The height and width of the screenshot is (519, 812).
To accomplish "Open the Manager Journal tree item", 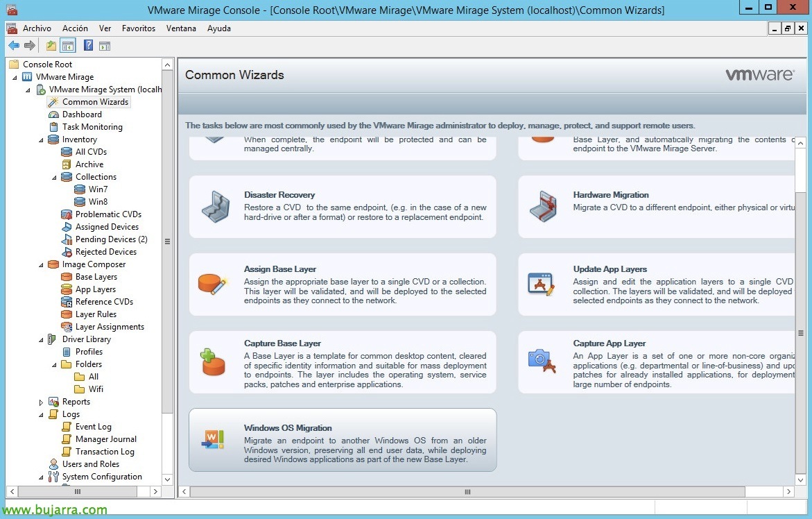I will pos(106,439).
